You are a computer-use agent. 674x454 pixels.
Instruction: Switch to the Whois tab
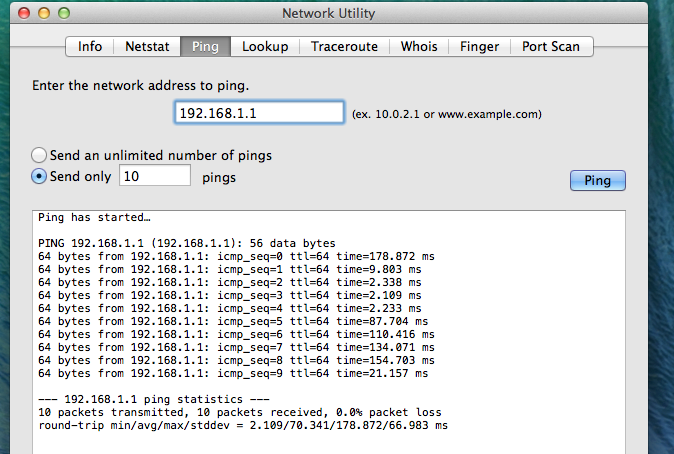click(x=419, y=46)
